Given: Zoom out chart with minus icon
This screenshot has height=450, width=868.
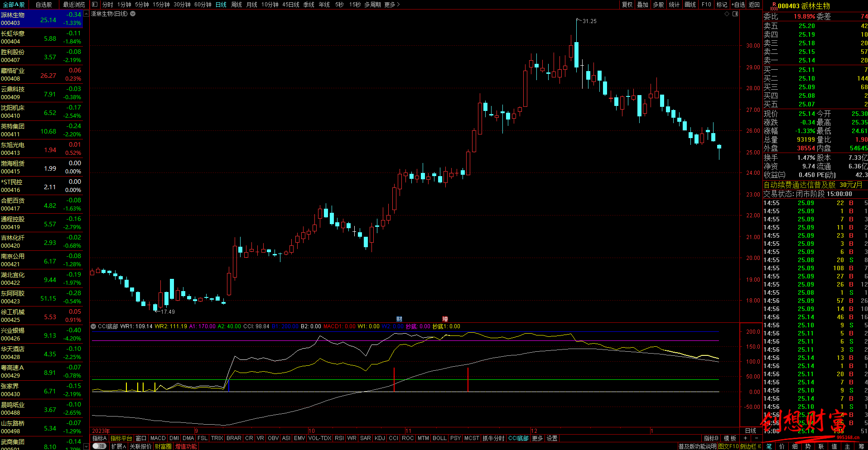Looking at the screenshot, I should pos(756,438).
